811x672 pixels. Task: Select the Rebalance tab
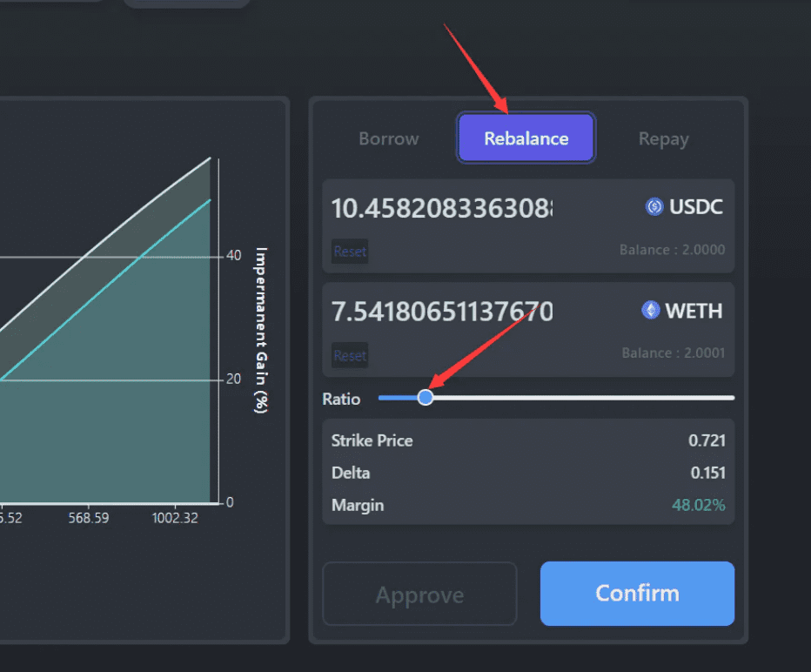tap(525, 138)
